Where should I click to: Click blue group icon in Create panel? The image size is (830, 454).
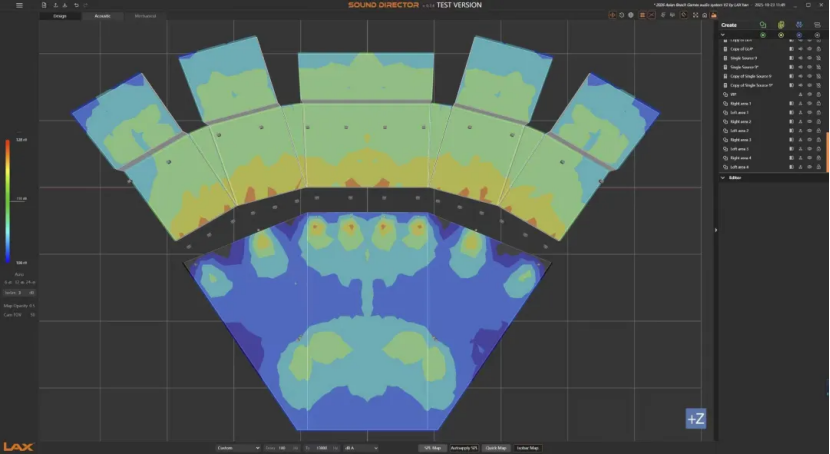[799, 25]
